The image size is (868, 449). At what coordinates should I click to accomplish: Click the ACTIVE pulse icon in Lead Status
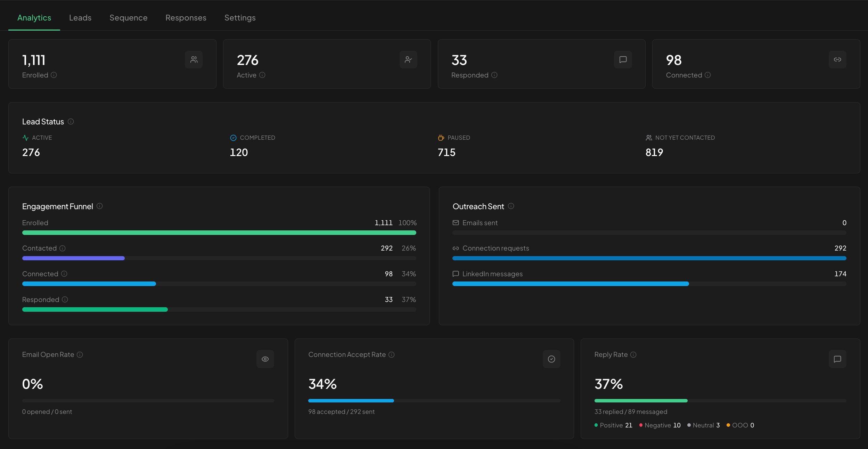25,138
